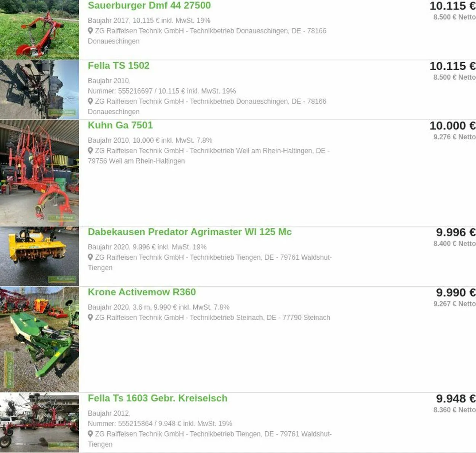Image resolution: width=476 pixels, height=453 pixels.
Task: Click location pin icon in Fella TS 1502 listing
Action: point(90,101)
